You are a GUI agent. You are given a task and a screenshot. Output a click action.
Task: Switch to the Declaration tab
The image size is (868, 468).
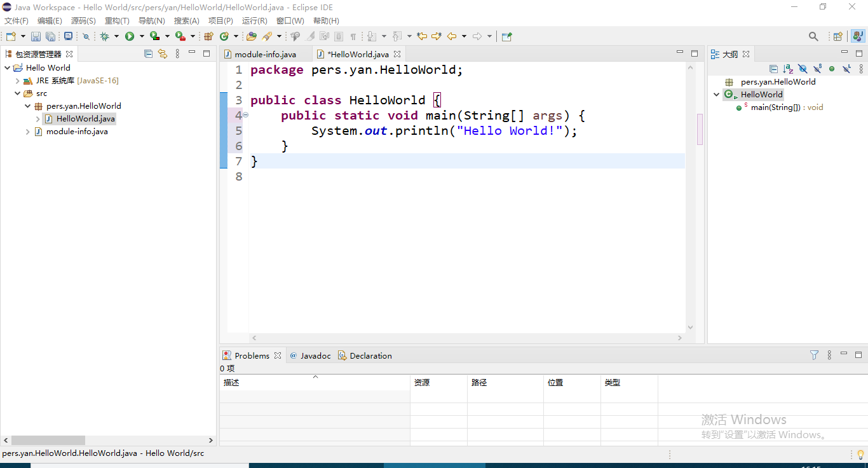coord(365,355)
